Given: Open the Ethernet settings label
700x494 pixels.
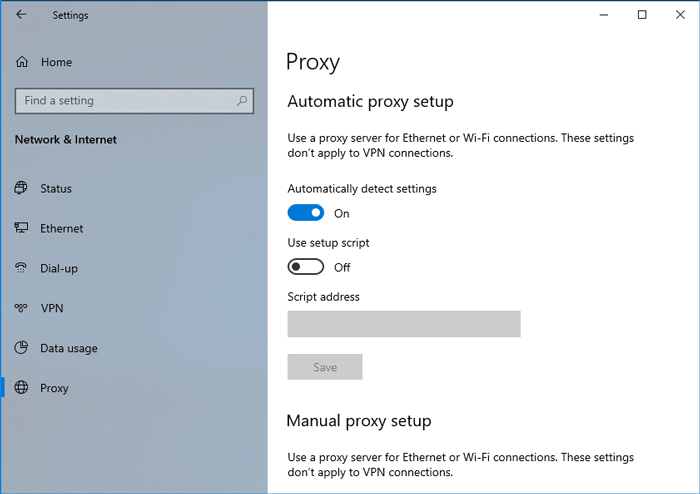Looking at the screenshot, I should coord(62,228).
